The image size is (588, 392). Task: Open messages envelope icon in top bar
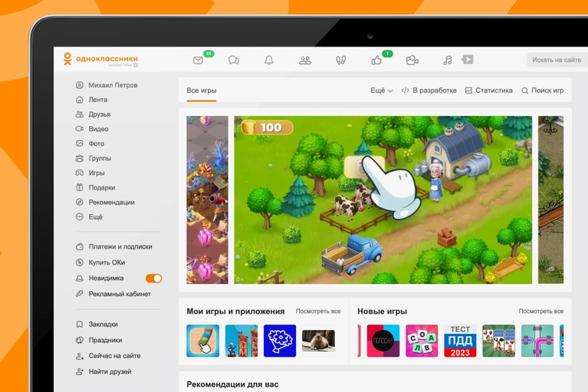pyautogui.click(x=198, y=61)
